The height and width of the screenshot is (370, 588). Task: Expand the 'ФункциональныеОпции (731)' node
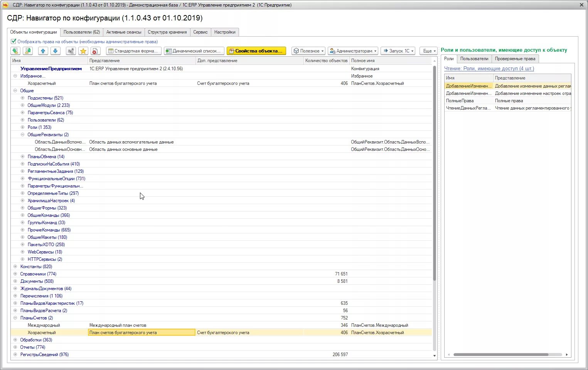[23, 179]
